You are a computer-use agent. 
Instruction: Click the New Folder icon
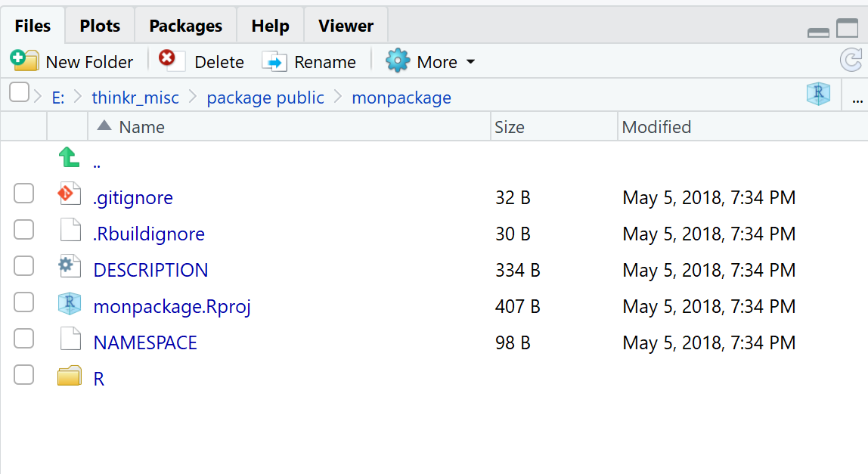click(x=24, y=60)
